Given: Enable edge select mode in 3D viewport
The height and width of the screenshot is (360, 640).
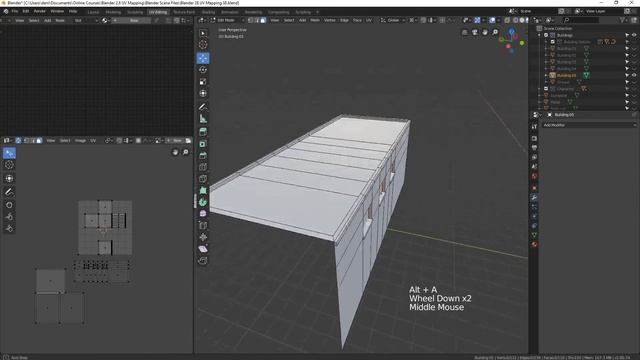Looking at the screenshot, I should (257, 20).
